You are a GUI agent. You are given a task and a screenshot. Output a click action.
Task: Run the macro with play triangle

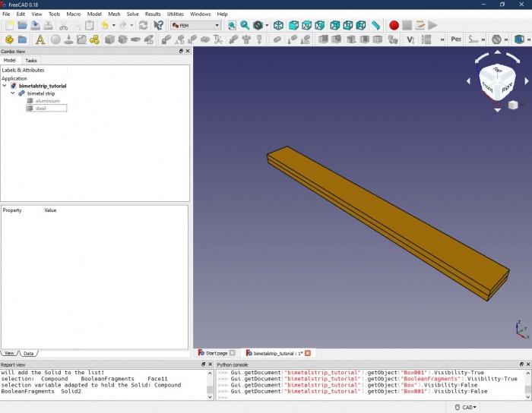coord(432,25)
